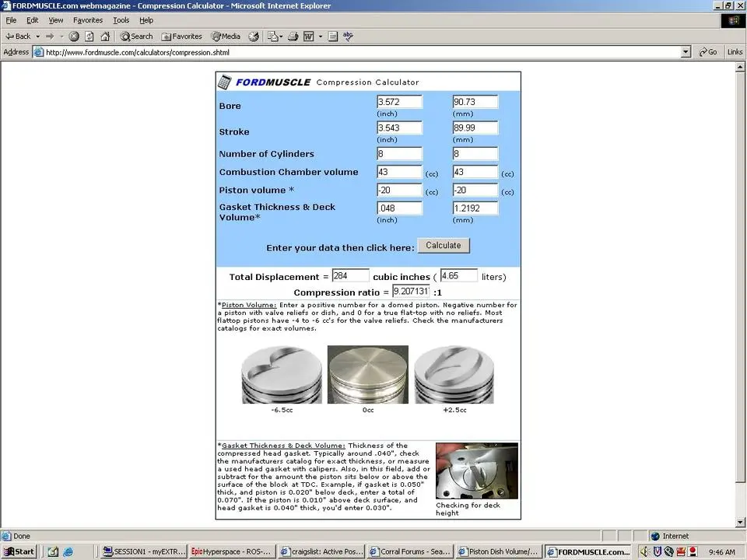Image resolution: width=747 pixels, height=560 pixels.
Task: Click the page scrollbar up arrow
Action: click(740, 67)
